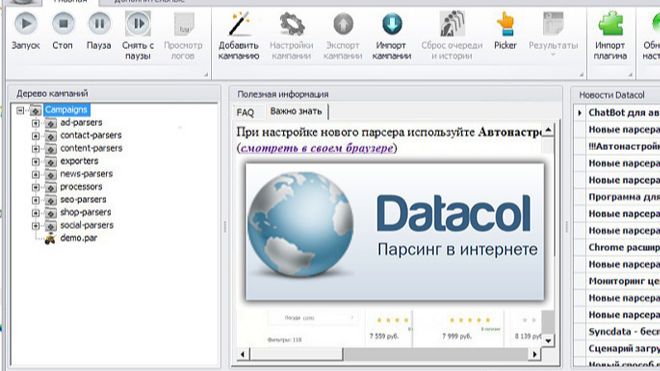Switch to the Важно знать tab

(296, 111)
